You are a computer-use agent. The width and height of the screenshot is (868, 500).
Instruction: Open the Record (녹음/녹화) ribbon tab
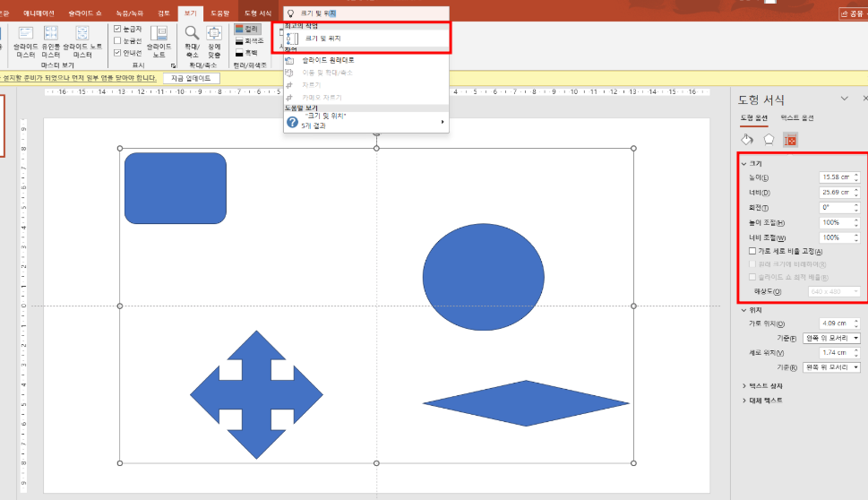coord(130,13)
